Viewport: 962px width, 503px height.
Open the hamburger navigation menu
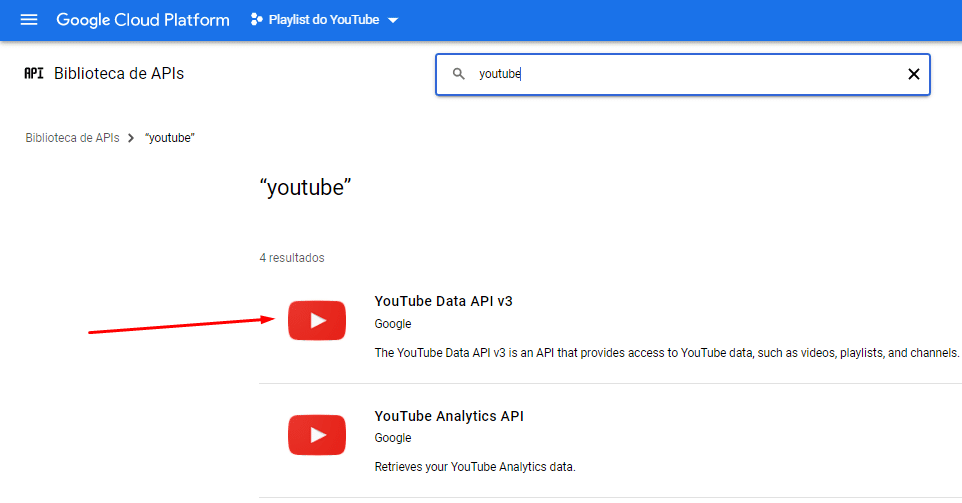(x=29, y=20)
